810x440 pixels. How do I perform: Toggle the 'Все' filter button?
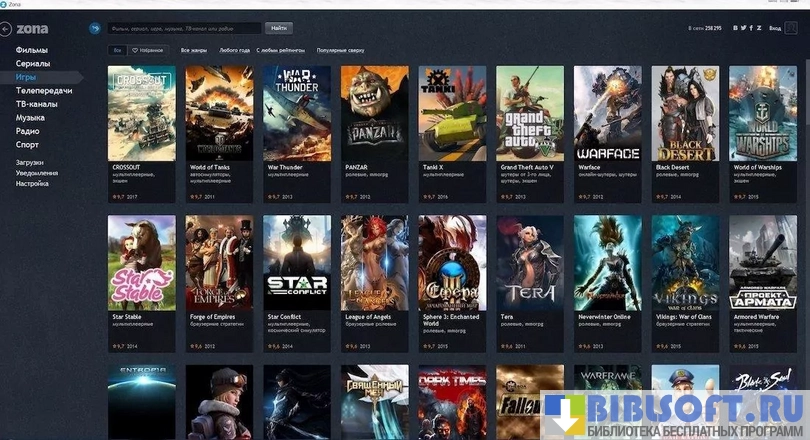click(117, 49)
